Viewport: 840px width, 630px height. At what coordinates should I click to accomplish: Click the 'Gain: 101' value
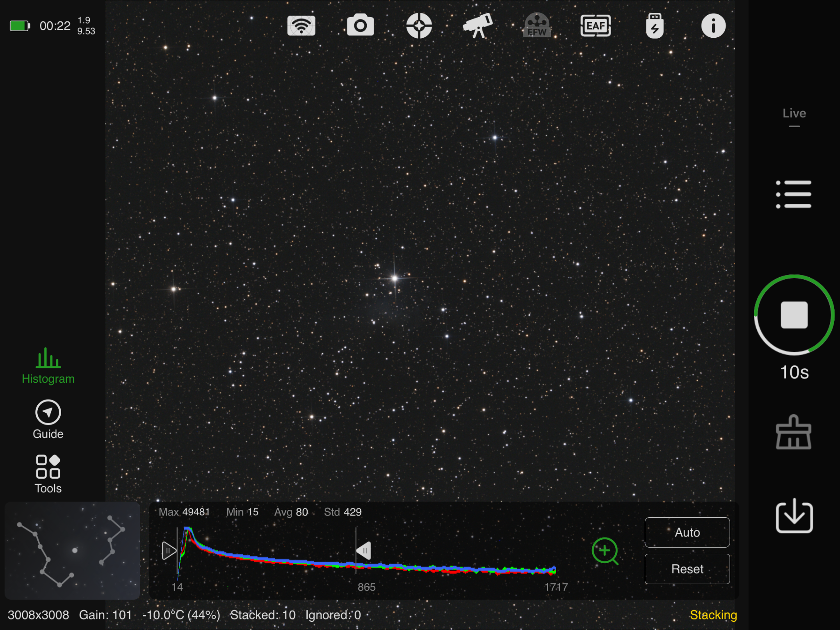click(x=105, y=615)
